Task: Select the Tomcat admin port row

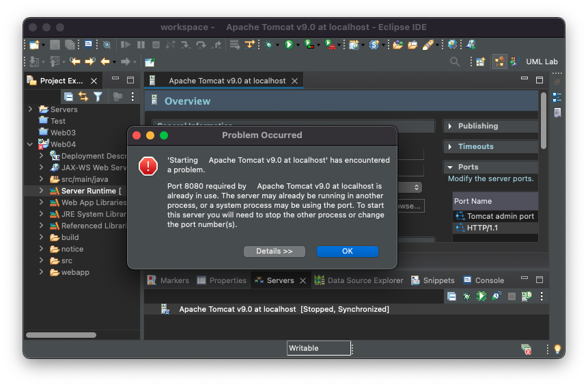Action: coord(495,216)
